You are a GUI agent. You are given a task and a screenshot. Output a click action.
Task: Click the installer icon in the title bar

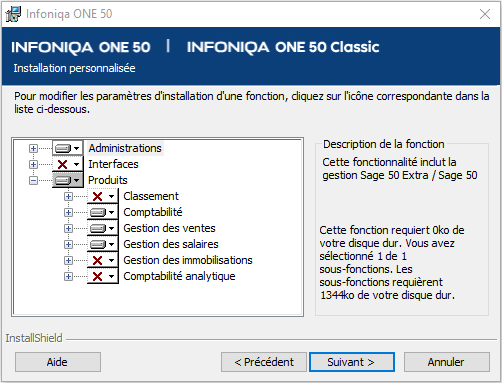point(13,14)
